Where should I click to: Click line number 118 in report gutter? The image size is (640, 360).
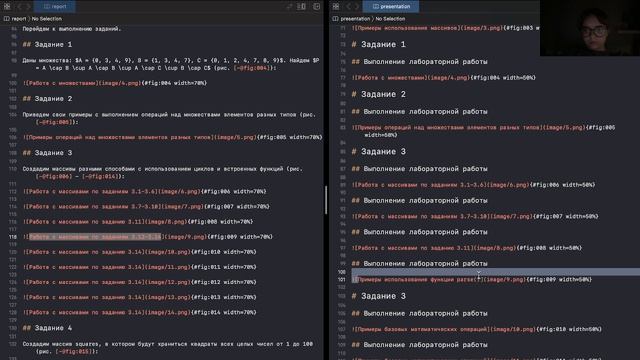[13, 237]
